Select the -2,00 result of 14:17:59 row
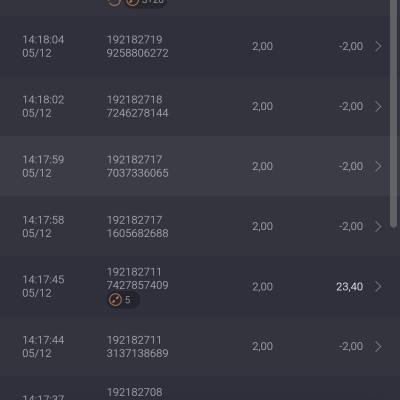The width and height of the screenshot is (400, 400). coord(351,166)
